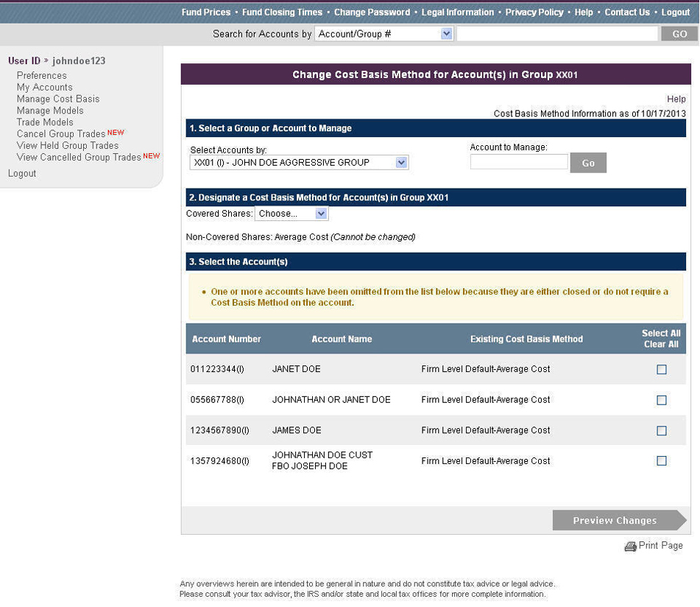Click account number 1234567890(I)
The height and width of the screenshot is (607, 700).
[219, 430]
